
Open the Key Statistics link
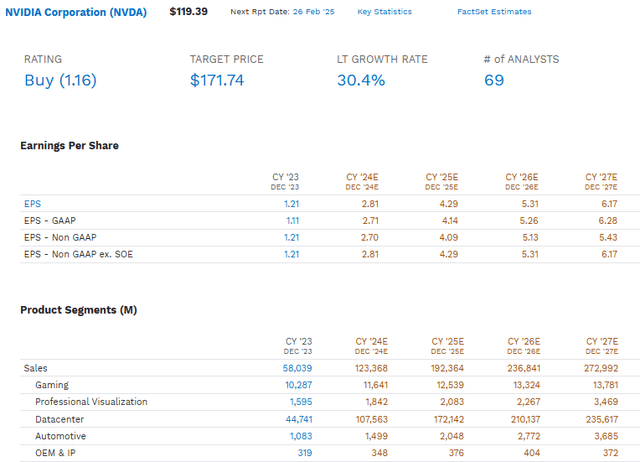click(x=384, y=12)
